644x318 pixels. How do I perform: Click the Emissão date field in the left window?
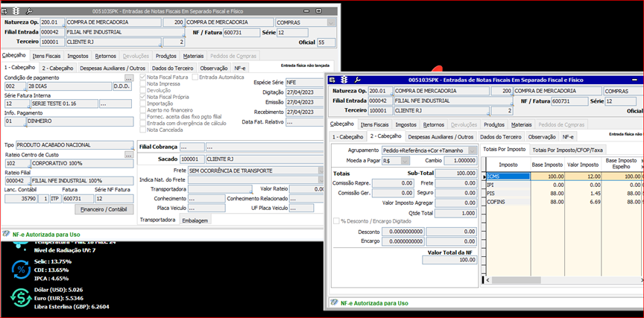pyautogui.click(x=305, y=102)
